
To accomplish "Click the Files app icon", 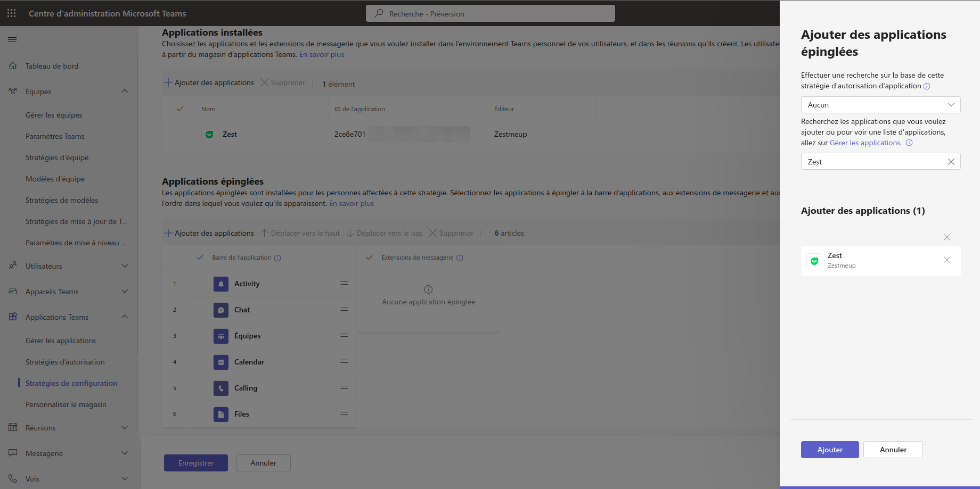I will (x=220, y=415).
